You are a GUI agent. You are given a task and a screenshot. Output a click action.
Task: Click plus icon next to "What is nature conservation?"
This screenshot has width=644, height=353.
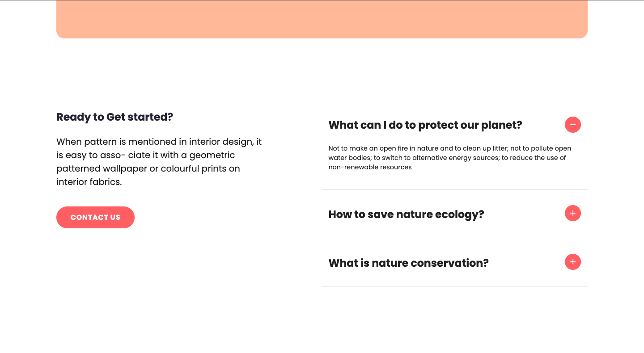point(572,262)
